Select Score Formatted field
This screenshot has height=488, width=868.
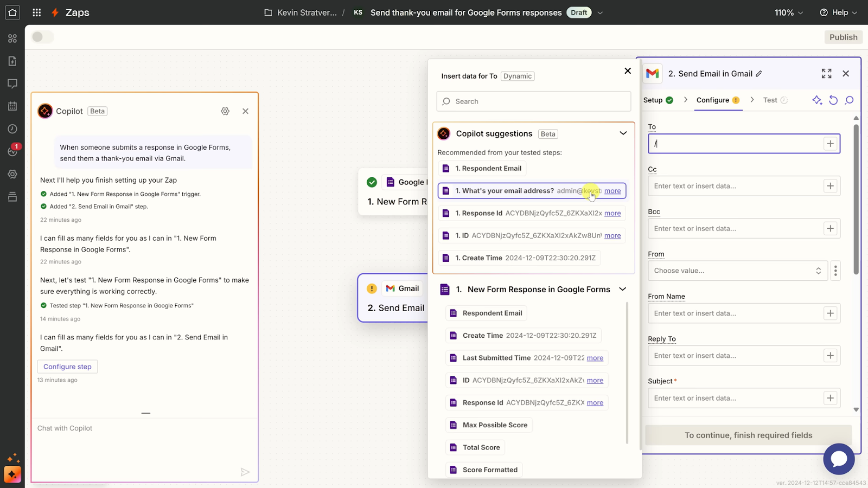point(484,470)
